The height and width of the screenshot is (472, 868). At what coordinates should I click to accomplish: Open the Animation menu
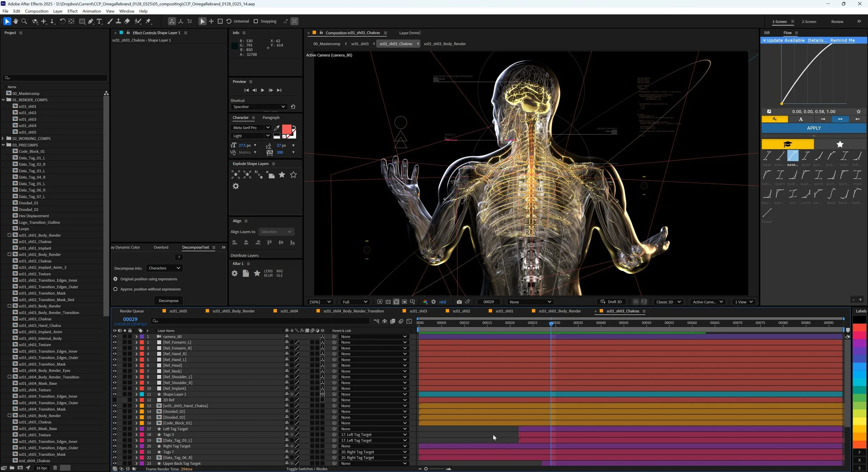[92, 11]
